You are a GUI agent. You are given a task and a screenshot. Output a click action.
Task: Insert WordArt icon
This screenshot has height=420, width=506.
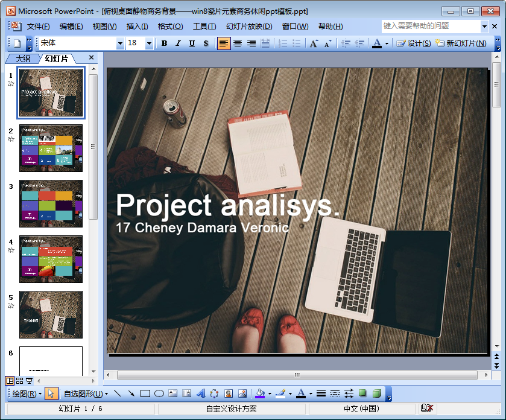[201, 393]
